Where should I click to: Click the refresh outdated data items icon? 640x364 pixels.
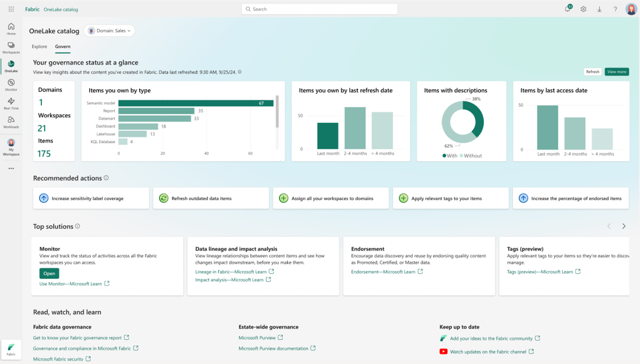click(x=164, y=198)
